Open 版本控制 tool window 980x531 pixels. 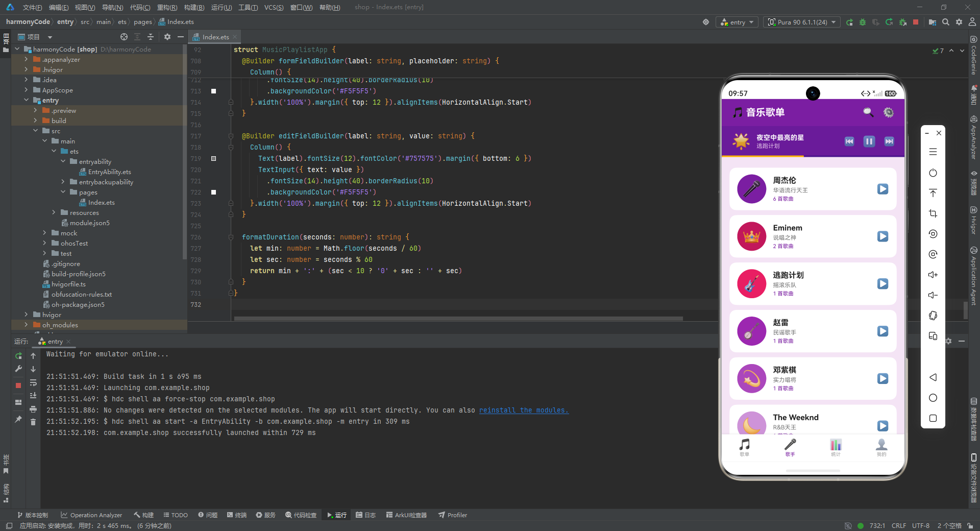pyautogui.click(x=33, y=515)
